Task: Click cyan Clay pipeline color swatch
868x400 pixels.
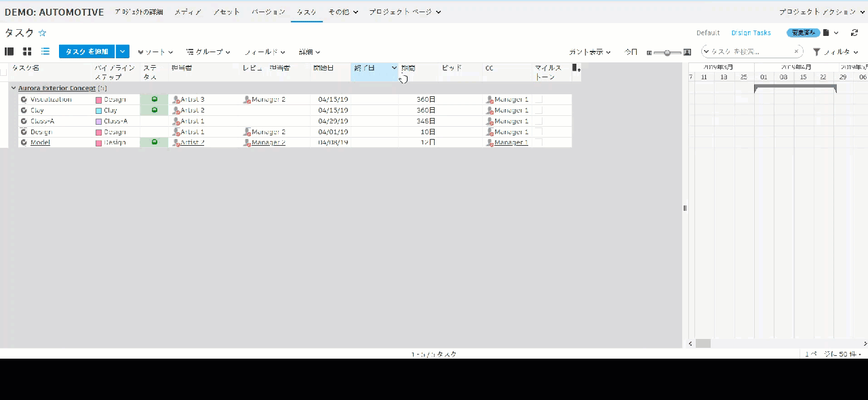Action: [99, 111]
